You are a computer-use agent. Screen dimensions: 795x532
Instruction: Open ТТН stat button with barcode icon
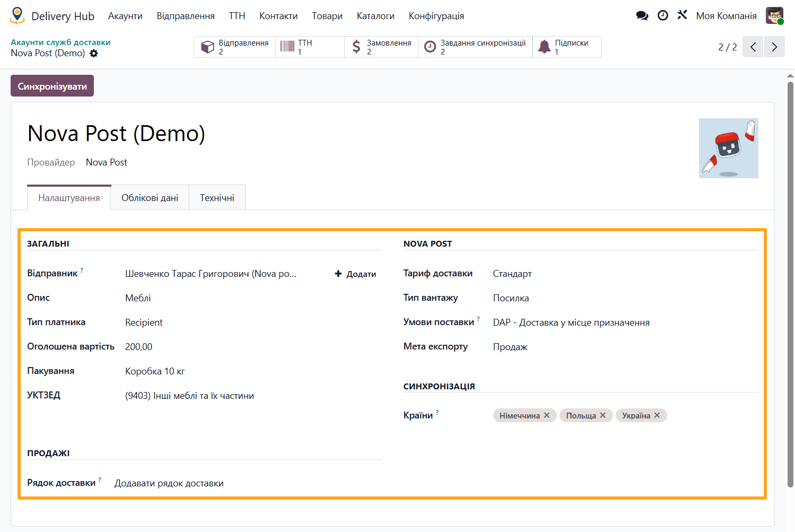[x=310, y=47]
